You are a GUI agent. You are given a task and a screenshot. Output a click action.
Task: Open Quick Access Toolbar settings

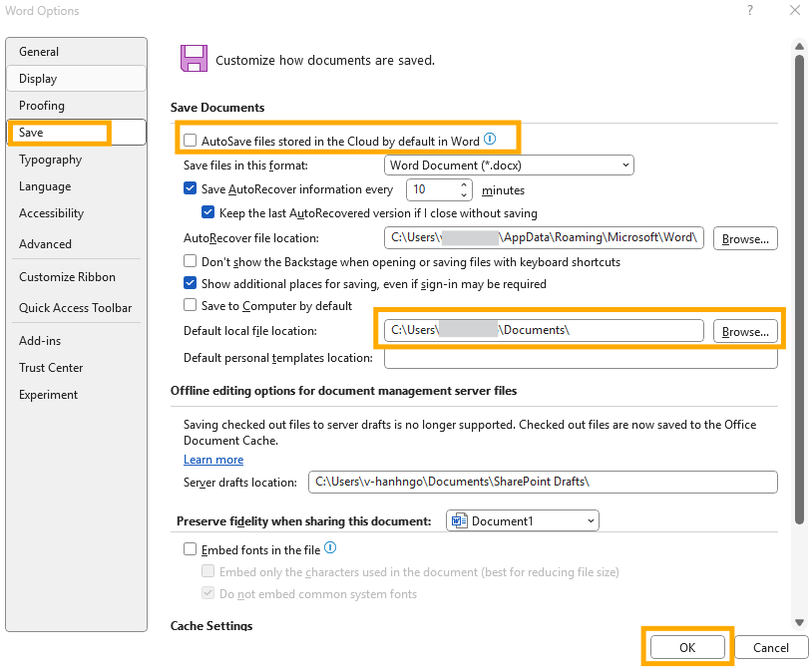[x=77, y=308]
